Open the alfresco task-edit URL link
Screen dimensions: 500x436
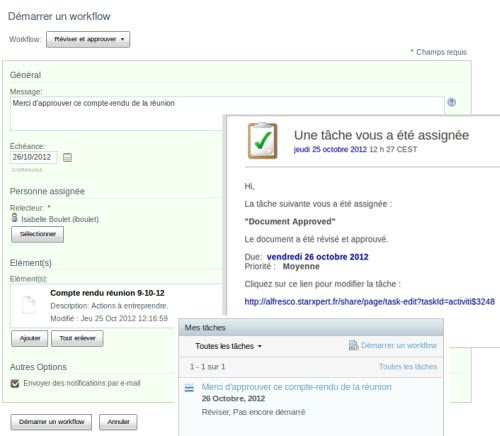[370, 302]
